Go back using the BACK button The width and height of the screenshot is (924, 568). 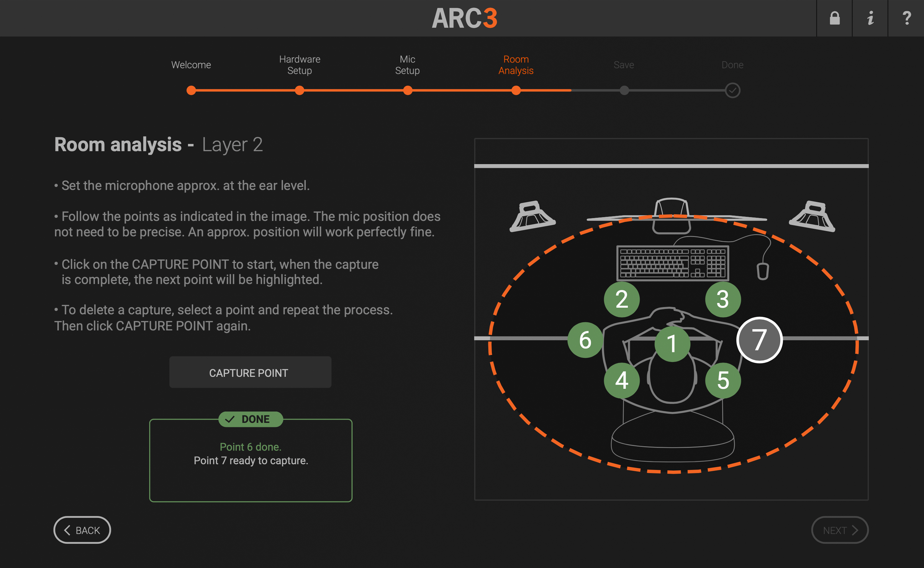(82, 530)
